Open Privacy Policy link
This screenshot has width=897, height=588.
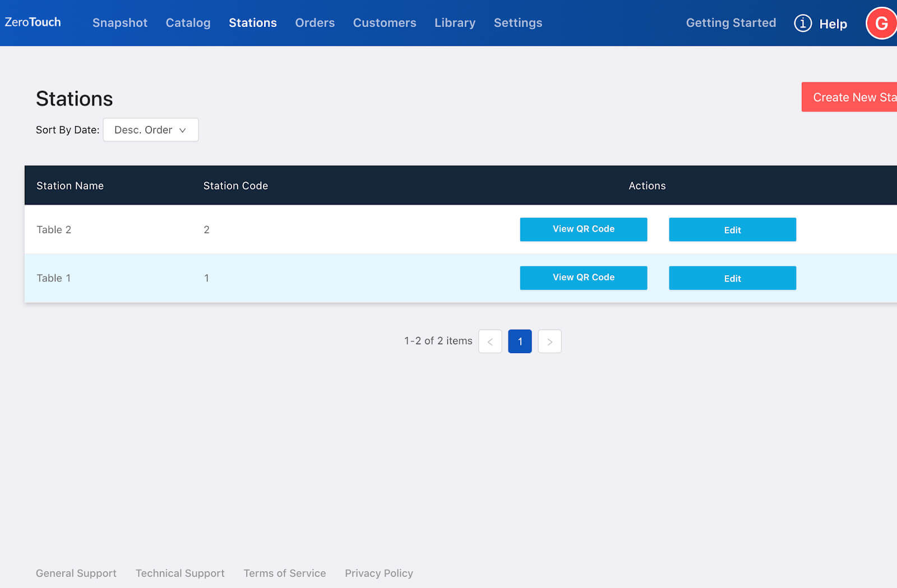pos(379,573)
